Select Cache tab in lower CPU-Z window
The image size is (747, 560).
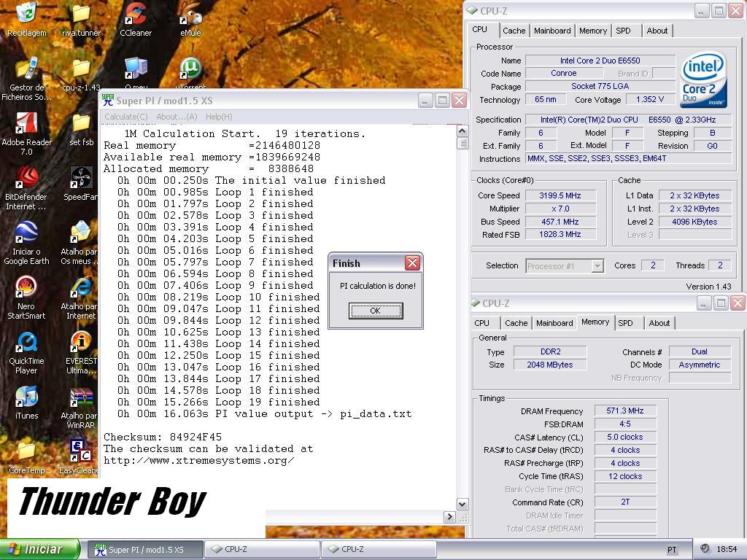point(516,323)
